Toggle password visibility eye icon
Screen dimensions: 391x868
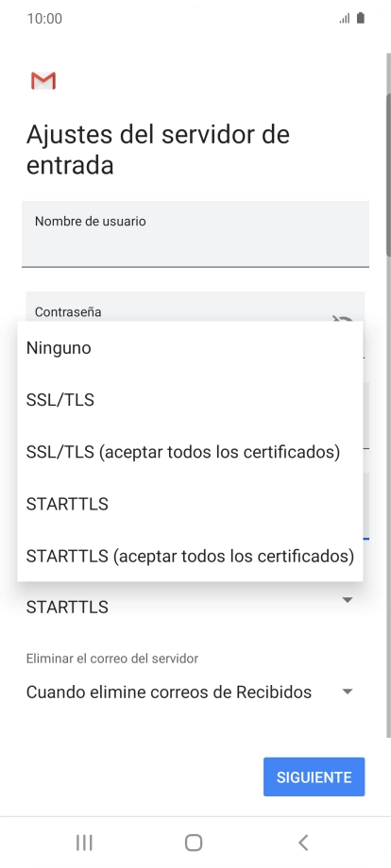tap(343, 318)
